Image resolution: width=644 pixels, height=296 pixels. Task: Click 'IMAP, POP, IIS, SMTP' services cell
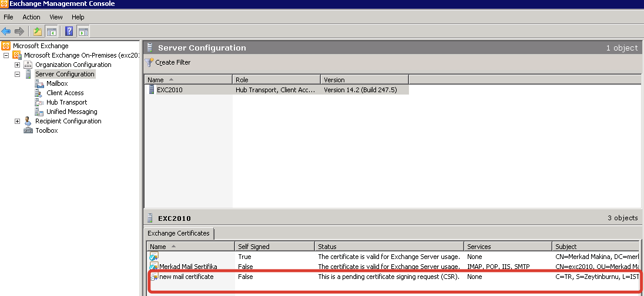[x=498, y=267]
